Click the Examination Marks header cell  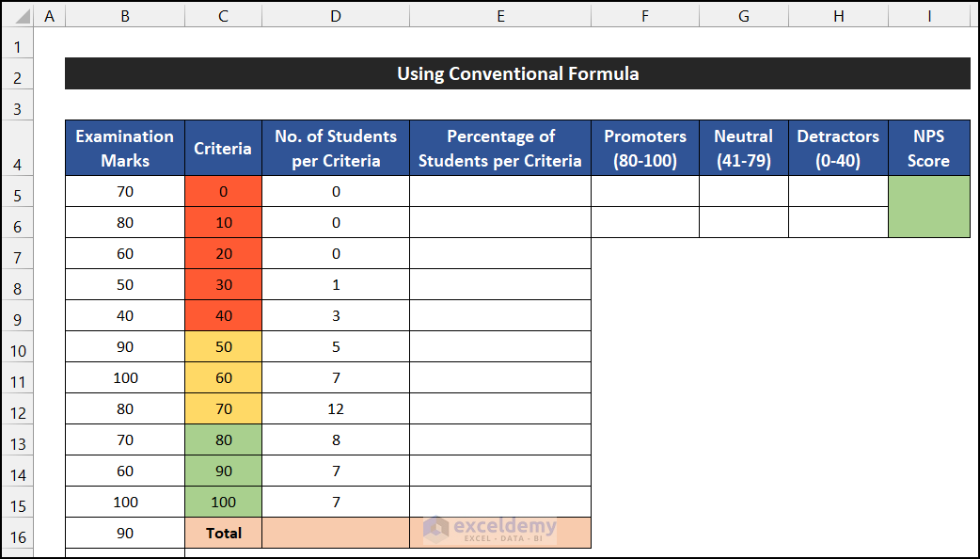pyautogui.click(x=125, y=149)
